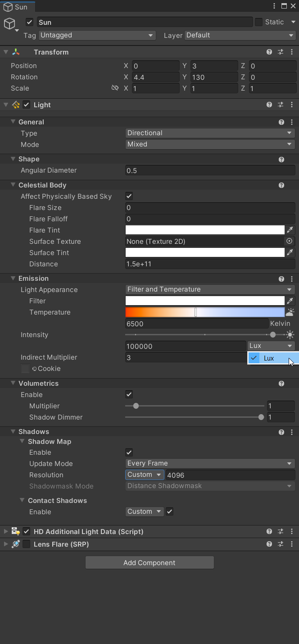This screenshot has height=644, width=299.
Task: Toggle Contact Shadows Enable checkbox
Action: (x=169, y=512)
